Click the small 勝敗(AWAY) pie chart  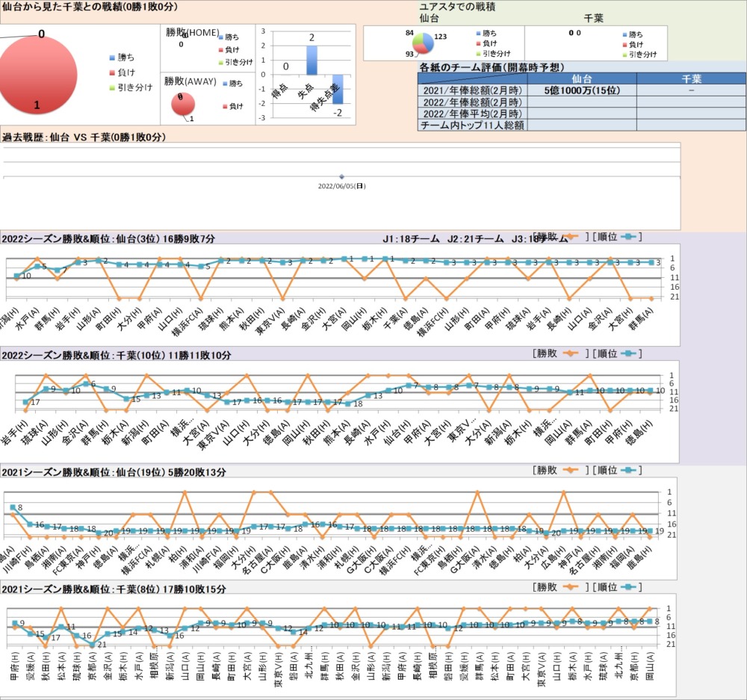[x=183, y=105]
